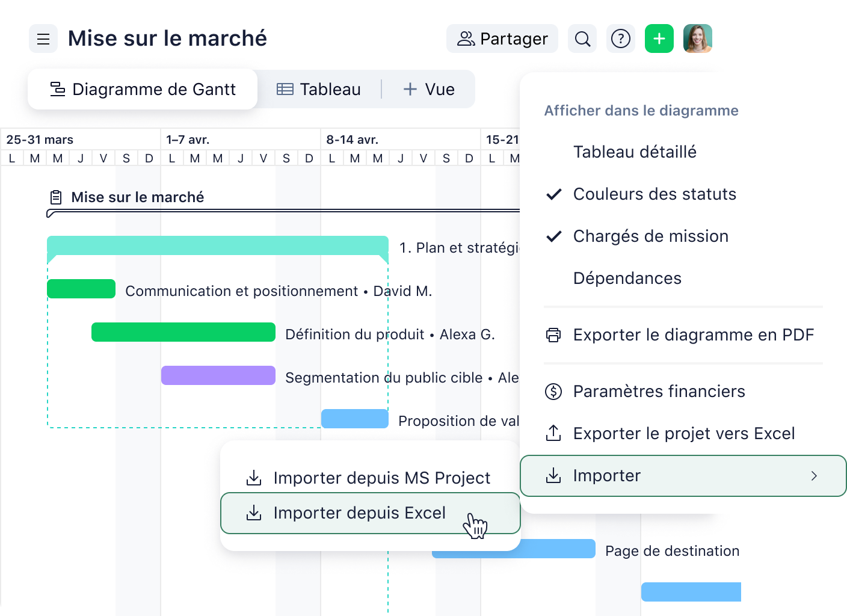Click the Partager button
847x616 pixels.
point(502,39)
